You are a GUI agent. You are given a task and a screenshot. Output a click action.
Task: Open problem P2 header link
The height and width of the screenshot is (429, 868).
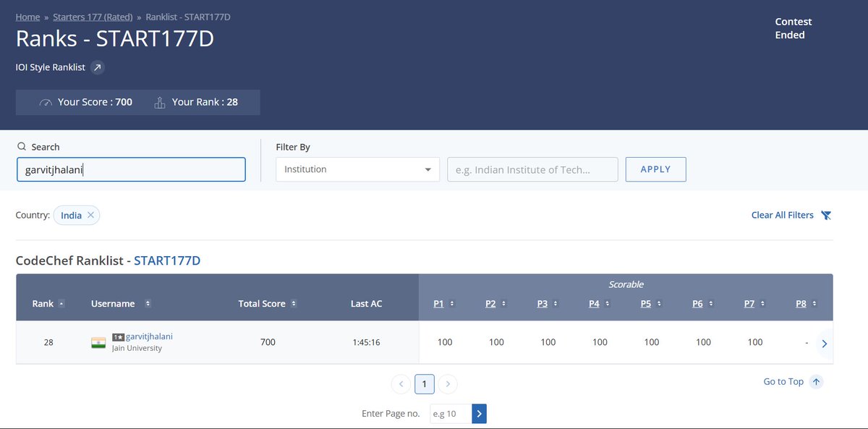[x=490, y=304]
